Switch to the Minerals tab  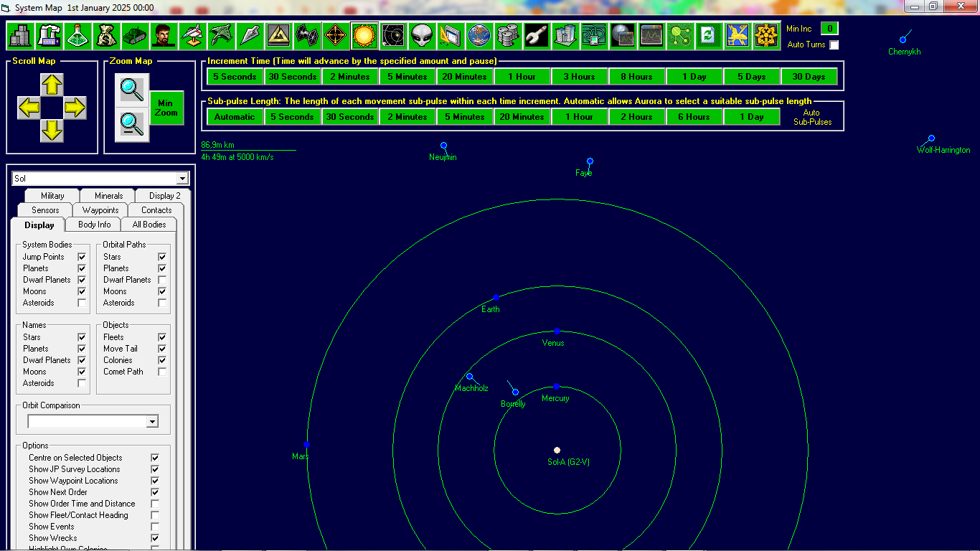point(108,196)
